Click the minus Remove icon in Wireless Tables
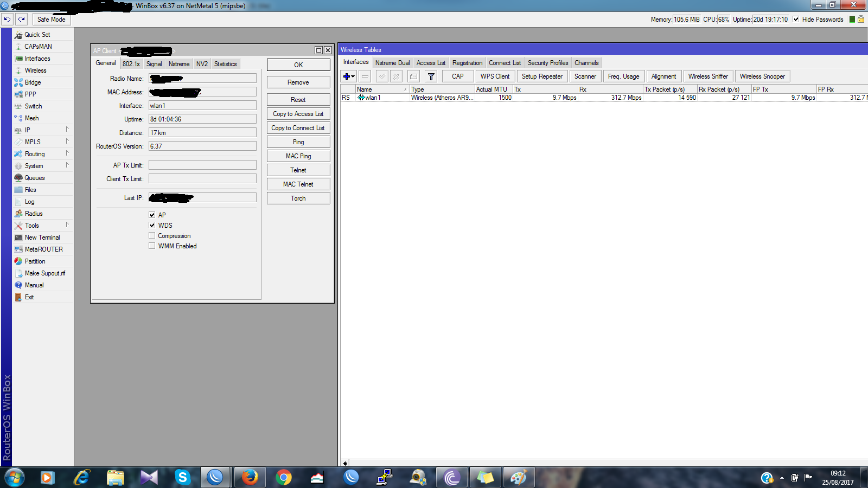This screenshot has height=488, width=868. pos(365,76)
